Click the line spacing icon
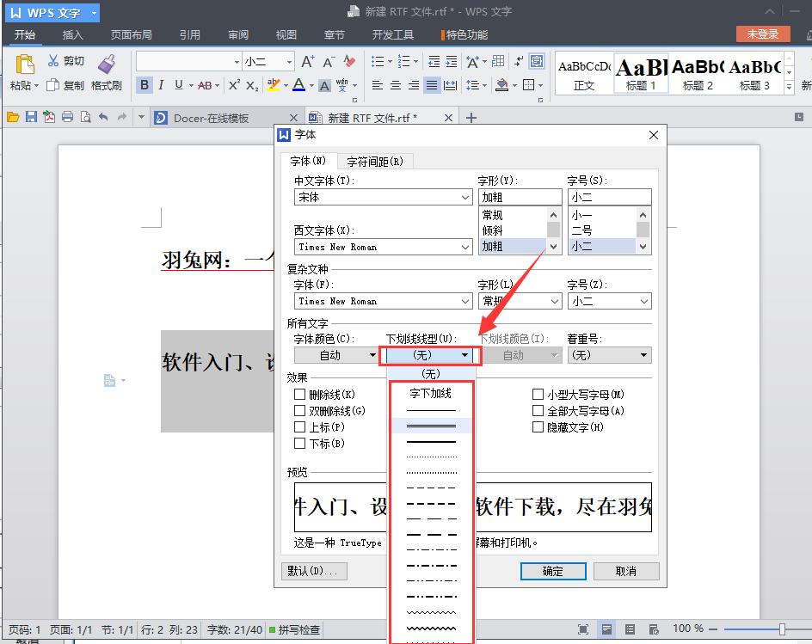Image resolution: width=812 pixels, height=644 pixels. (471, 85)
